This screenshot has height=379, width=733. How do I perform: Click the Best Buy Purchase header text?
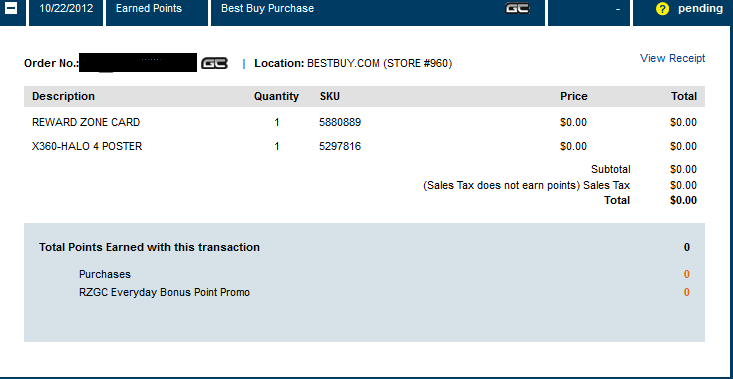[267, 8]
